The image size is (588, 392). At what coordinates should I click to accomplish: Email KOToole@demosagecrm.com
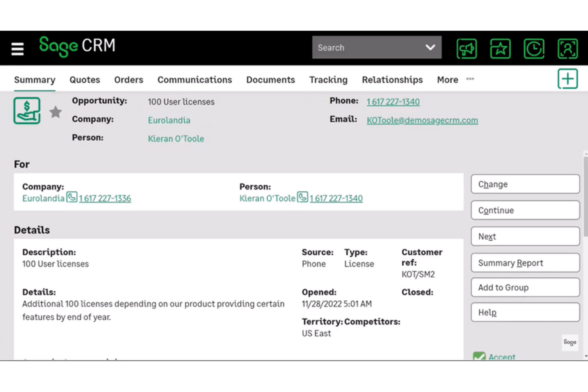pyautogui.click(x=422, y=120)
